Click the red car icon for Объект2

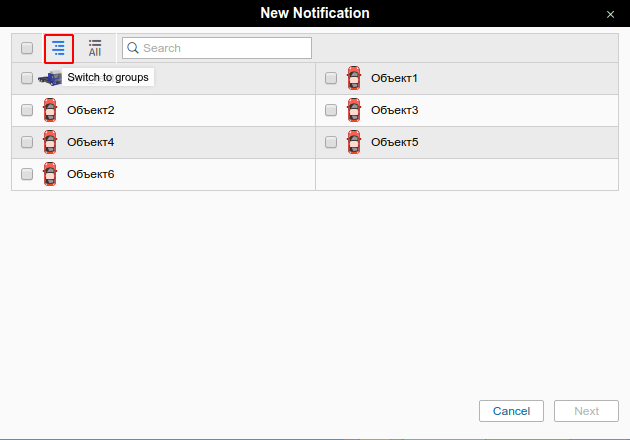50,110
